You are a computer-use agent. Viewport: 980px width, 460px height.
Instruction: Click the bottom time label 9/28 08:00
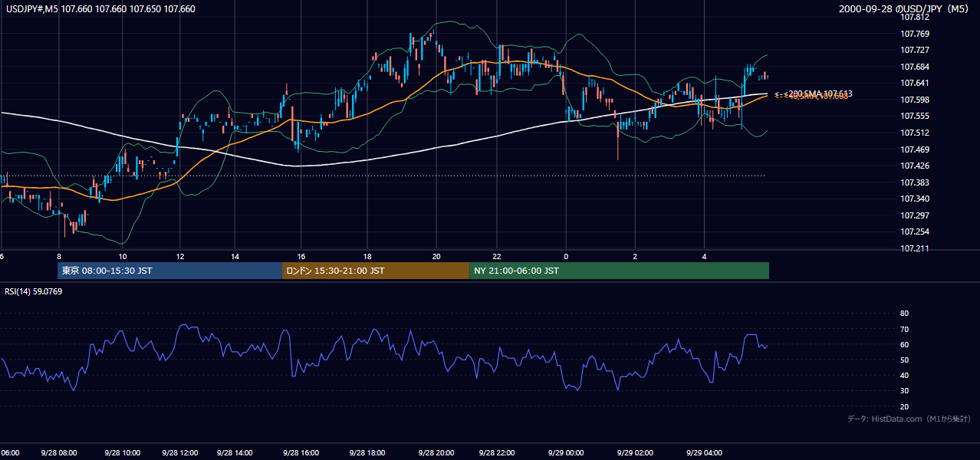pos(59,453)
